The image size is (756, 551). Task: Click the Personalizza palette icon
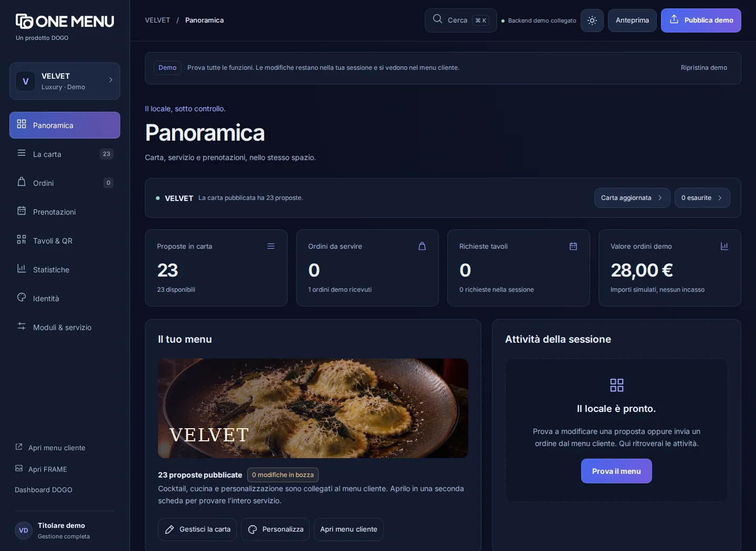[253, 529]
